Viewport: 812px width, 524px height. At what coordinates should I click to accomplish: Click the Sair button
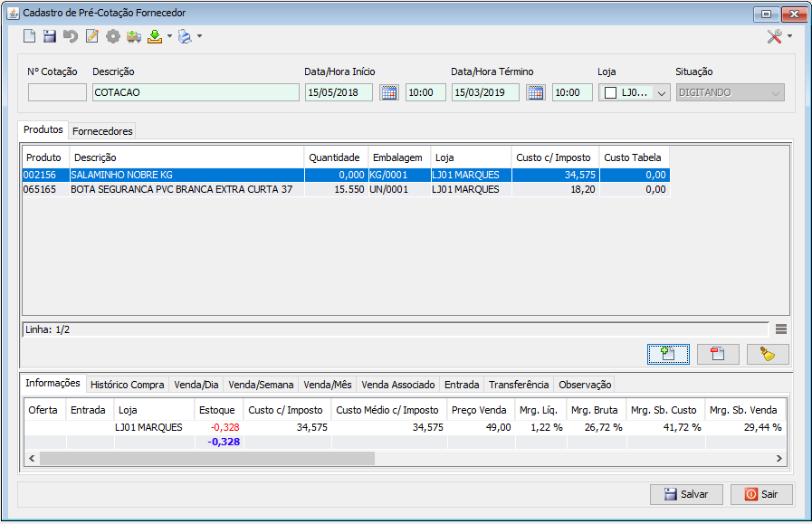click(761, 494)
